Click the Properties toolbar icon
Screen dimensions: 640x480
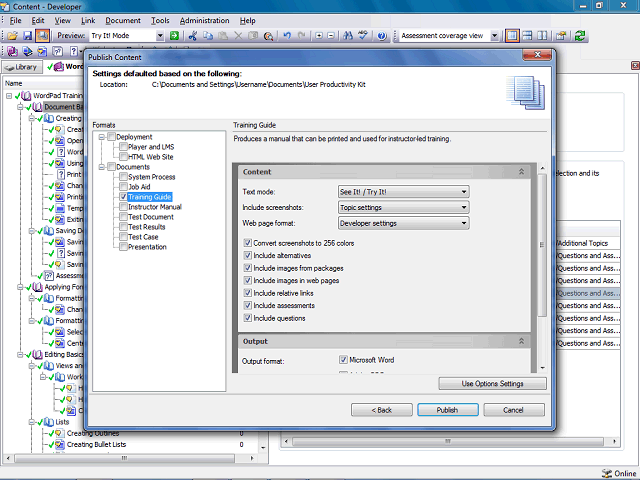[x=561, y=36]
